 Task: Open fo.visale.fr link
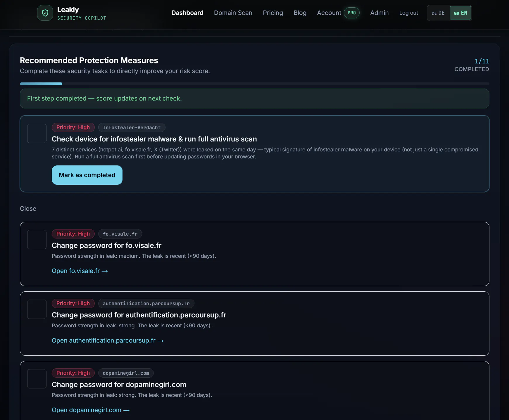pyautogui.click(x=80, y=271)
